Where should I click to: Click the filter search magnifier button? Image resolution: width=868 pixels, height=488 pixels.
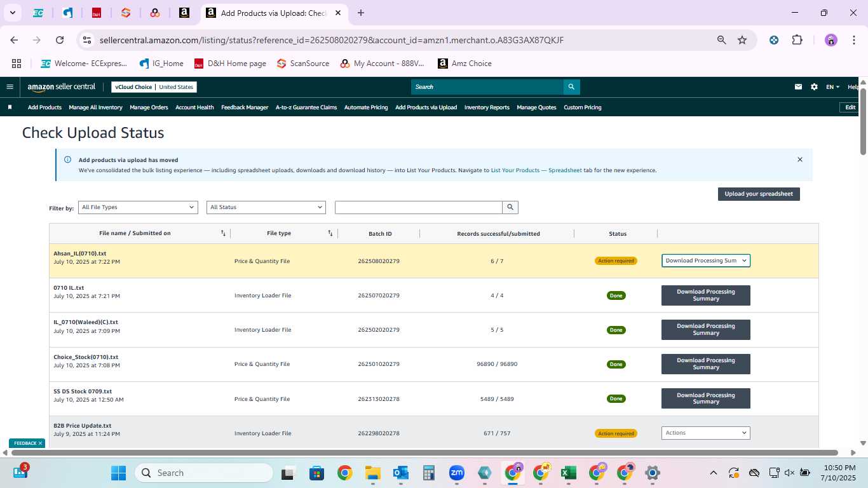[510, 207]
